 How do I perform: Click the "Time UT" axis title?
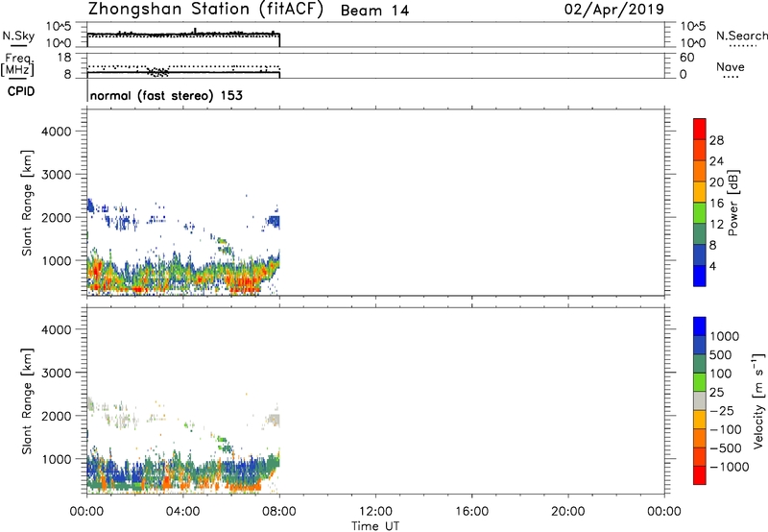click(375, 525)
